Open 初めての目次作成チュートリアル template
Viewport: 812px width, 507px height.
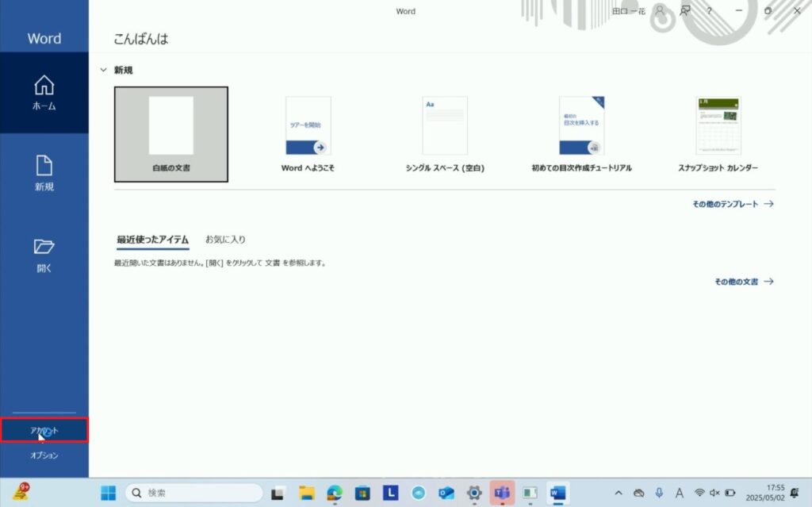coord(581,134)
